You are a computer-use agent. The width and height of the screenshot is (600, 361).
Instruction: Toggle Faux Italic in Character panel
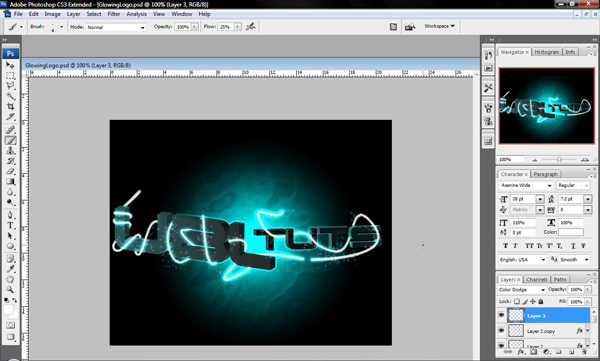(x=515, y=246)
